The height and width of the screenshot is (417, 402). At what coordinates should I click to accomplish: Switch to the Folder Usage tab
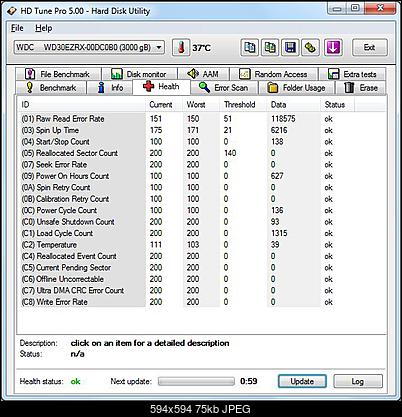[297, 88]
